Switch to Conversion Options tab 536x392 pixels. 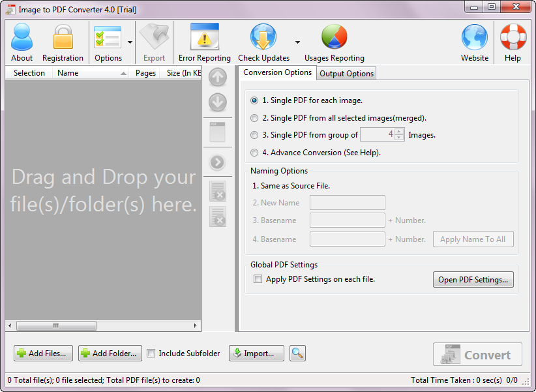(277, 72)
